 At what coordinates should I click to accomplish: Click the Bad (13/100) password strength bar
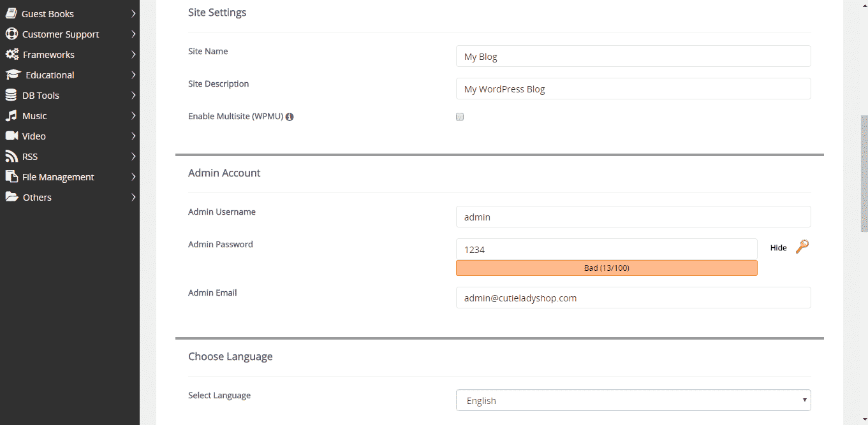607,268
